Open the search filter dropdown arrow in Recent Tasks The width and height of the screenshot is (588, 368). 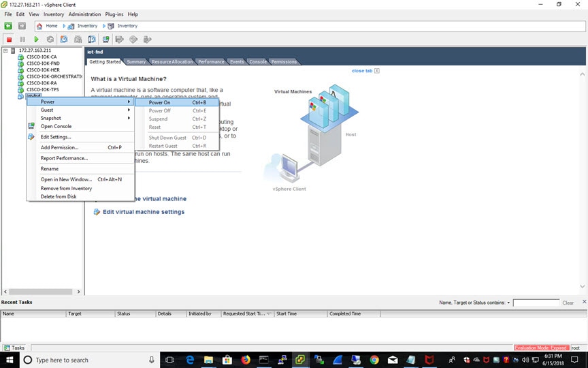(x=508, y=303)
